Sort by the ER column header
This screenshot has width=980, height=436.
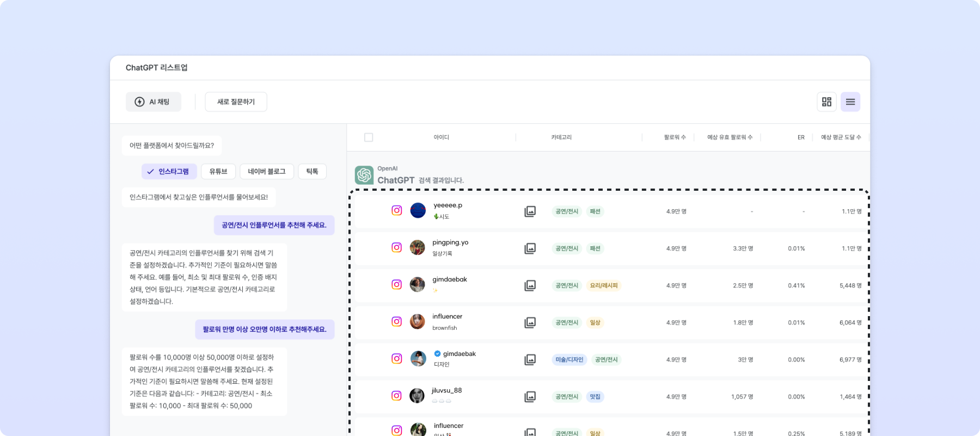coord(801,137)
